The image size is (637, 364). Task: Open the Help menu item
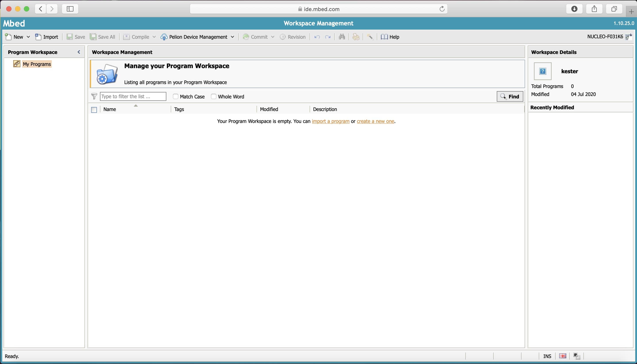390,37
